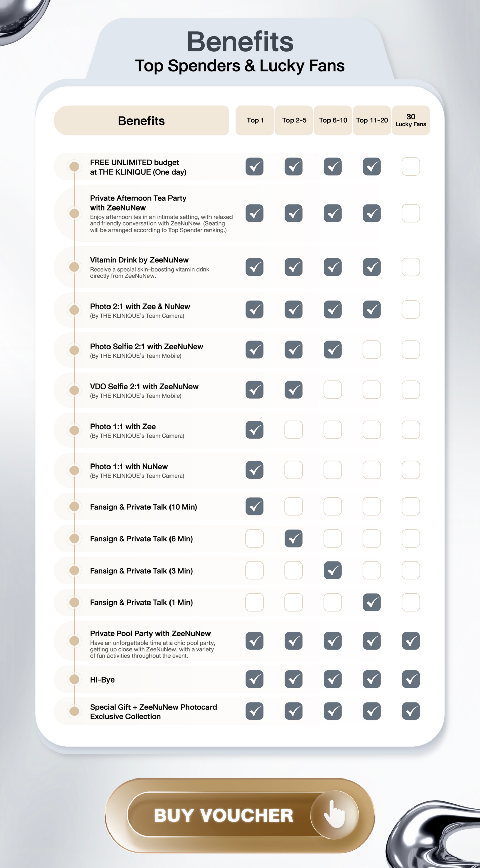Check Lucky Fans box for FREE UNLIMITED budget
480x868 pixels.
coord(411,166)
